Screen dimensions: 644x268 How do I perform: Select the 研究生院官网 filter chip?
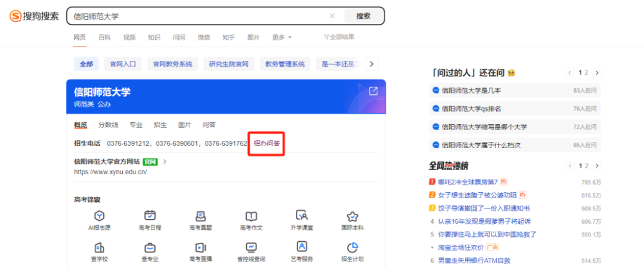click(229, 64)
